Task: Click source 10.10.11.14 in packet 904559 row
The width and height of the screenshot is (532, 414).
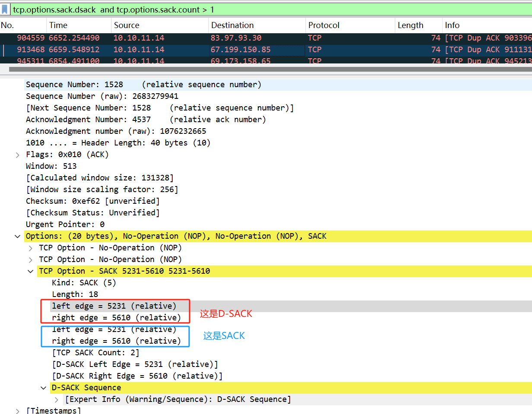Action: [139, 38]
